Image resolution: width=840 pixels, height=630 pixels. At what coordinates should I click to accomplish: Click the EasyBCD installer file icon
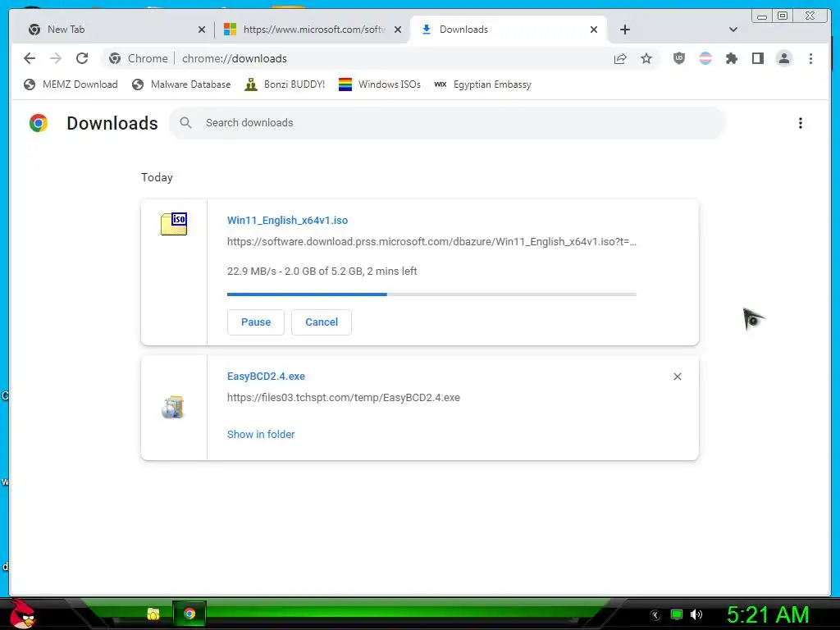coord(173,407)
